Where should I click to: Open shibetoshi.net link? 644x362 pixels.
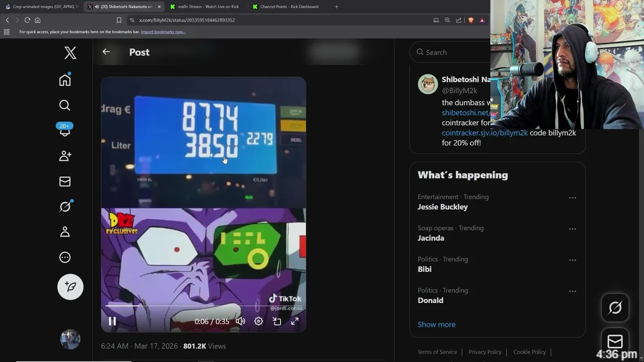[465, 113]
